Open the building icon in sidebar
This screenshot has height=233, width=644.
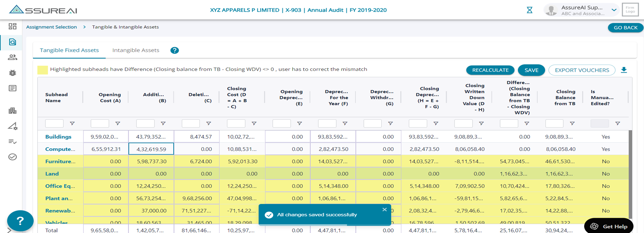tap(12, 111)
